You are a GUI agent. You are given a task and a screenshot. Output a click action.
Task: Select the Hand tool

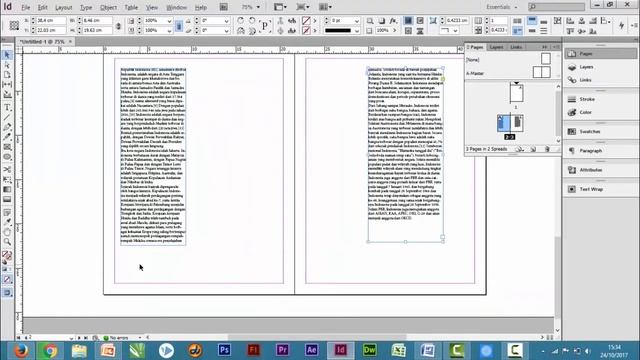coord(7,232)
